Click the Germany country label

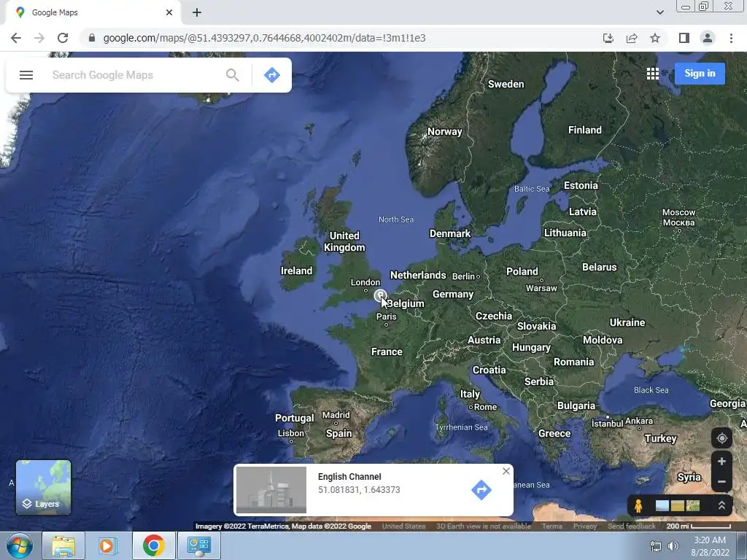(453, 295)
